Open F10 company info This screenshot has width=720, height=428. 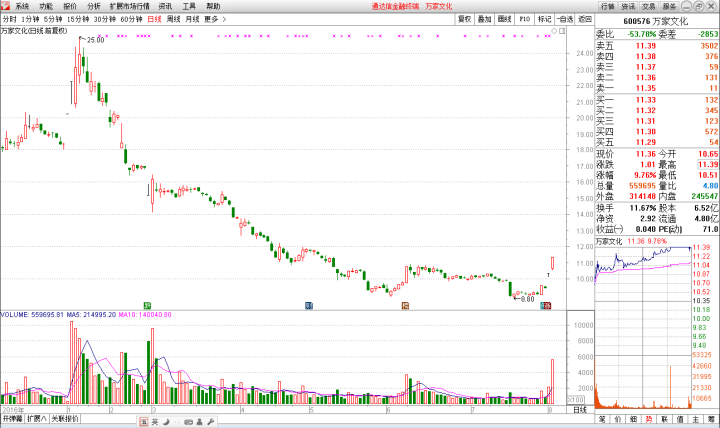click(524, 19)
